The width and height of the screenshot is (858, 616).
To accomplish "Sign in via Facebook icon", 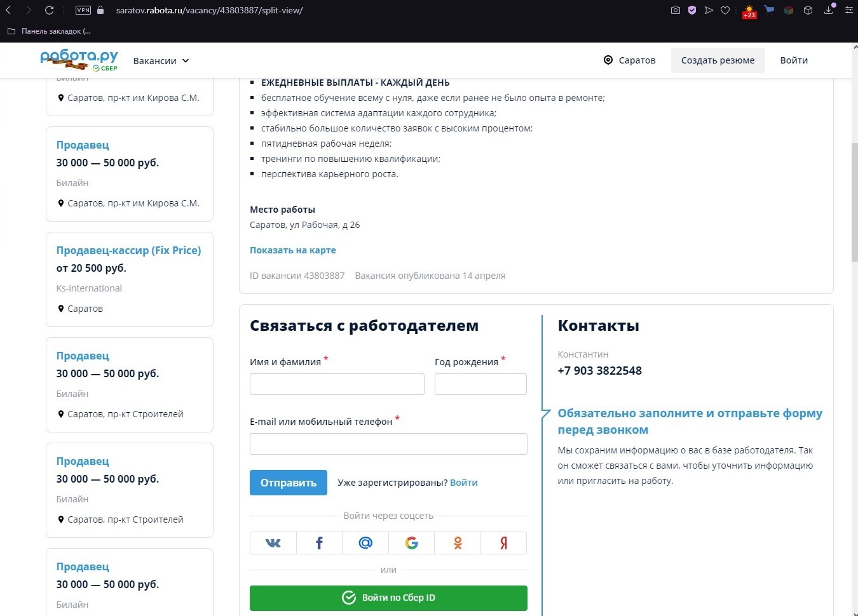I will 319,543.
